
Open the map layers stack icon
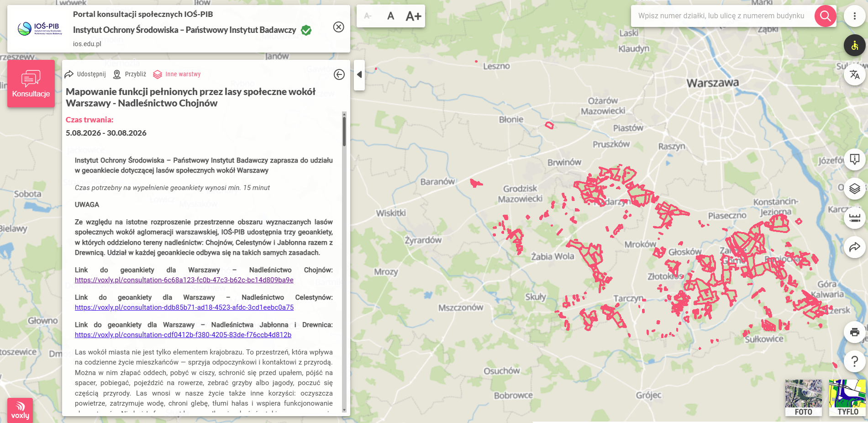pyautogui.click(x=855, y=189)
